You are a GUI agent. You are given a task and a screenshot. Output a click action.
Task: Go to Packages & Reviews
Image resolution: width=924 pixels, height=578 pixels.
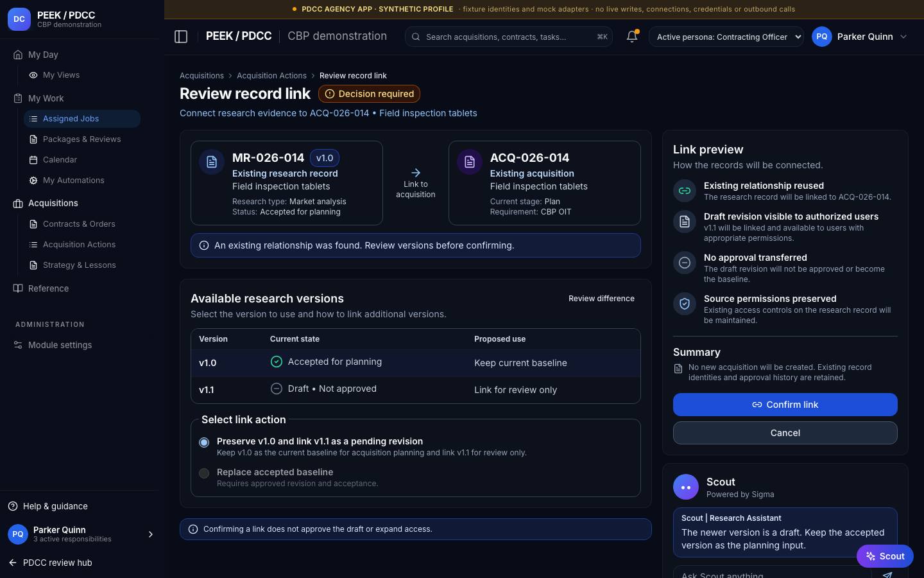82,139
